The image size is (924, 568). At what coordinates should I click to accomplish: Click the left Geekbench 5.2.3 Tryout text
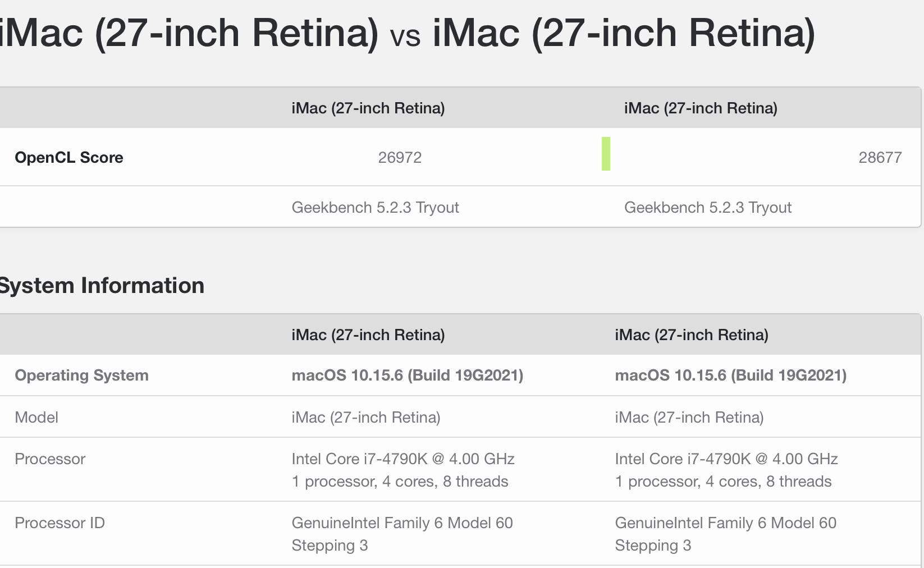click(x=375, y=208)
